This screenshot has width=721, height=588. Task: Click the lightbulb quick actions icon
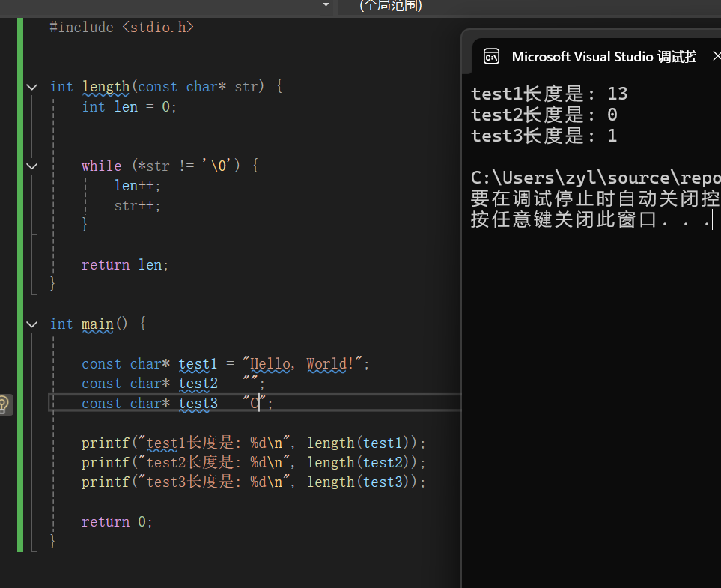(3, 404)
